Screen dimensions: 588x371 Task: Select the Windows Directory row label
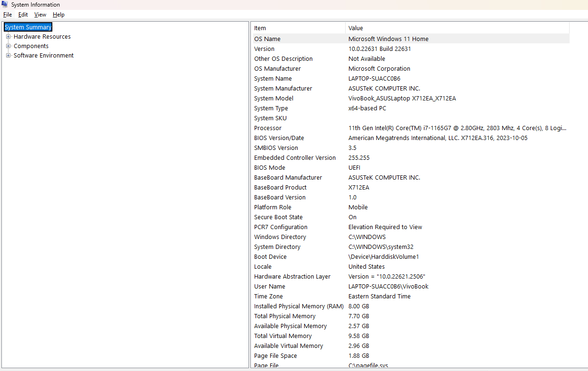pos(280,237)
